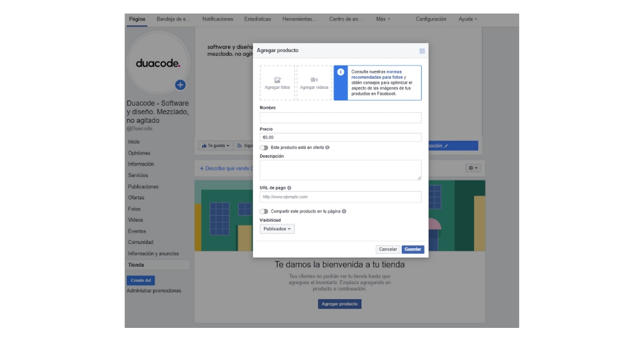The height and width of the screenshot is (364, 644).
Task: Click the gear settings icon in shop section
Action: click(473, 168)
